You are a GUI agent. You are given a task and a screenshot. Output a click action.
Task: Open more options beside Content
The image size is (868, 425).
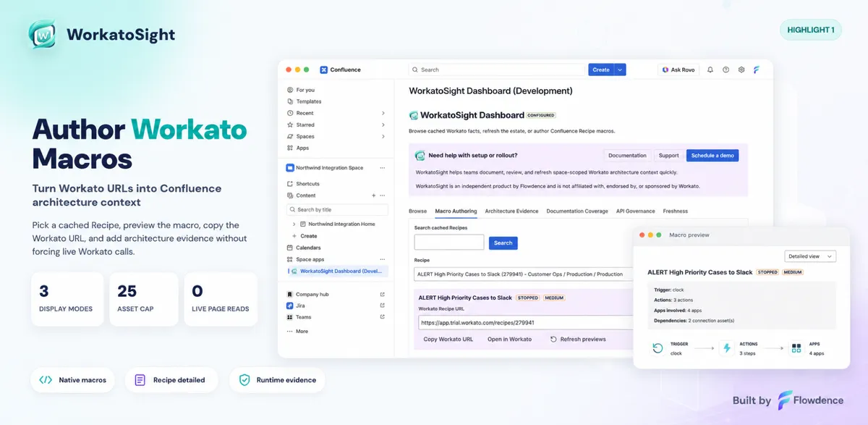tap(383, 195)
